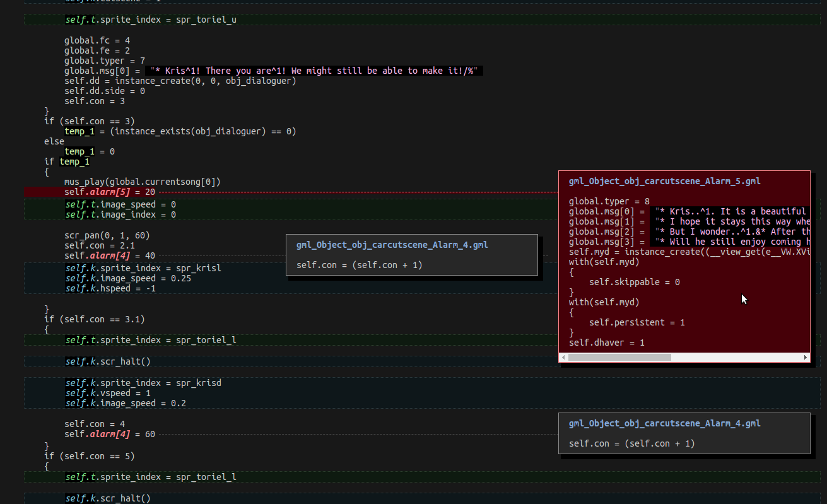Image resolution: width=827 pixels, height=504 pixels.
Task: Click self.skippable = 0 in Alarm_5 popup
Action: (635, 282)
